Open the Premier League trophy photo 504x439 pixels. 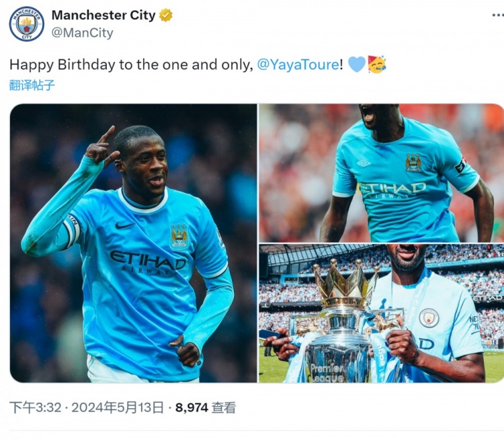382,313
